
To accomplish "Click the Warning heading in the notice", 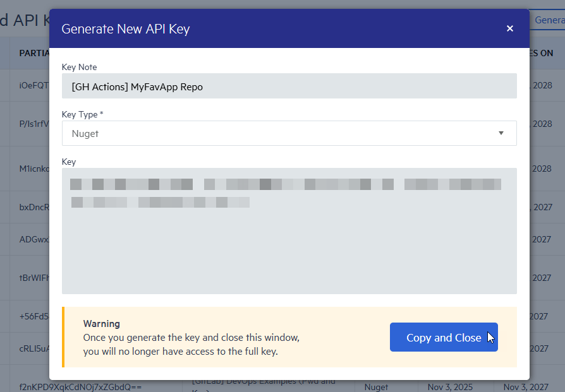I will point(102,324).
